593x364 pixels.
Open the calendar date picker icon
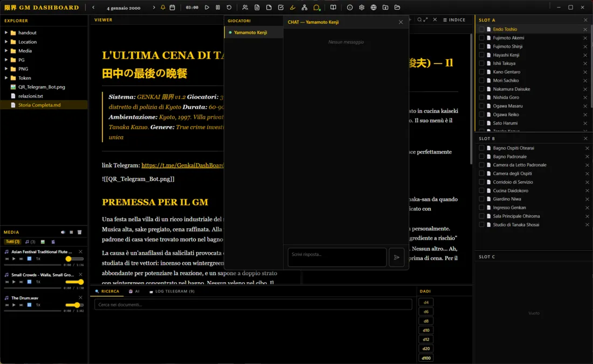[172, 8]
